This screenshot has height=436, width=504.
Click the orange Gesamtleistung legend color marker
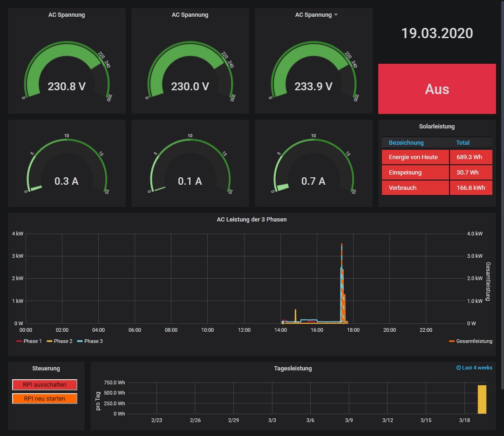pos(451,341)
